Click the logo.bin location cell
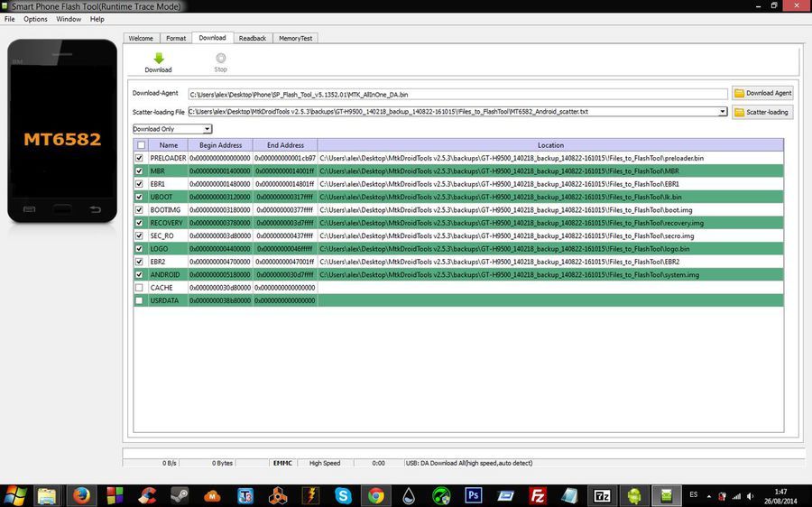 click(550, 249)
